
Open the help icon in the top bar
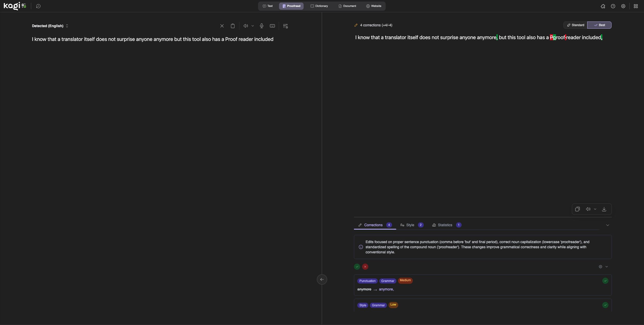(613, 6)
